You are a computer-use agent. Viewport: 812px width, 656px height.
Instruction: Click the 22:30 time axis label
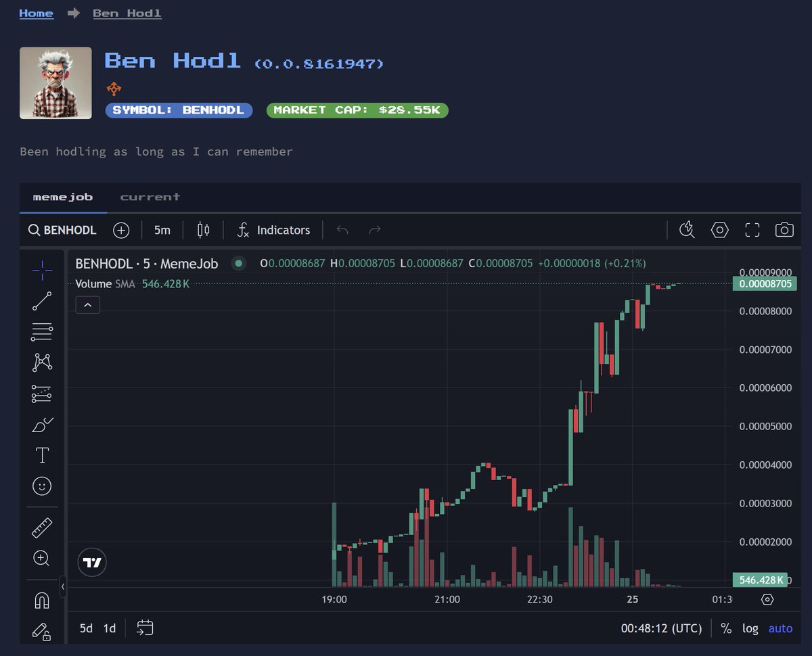(x=539, y=599)
